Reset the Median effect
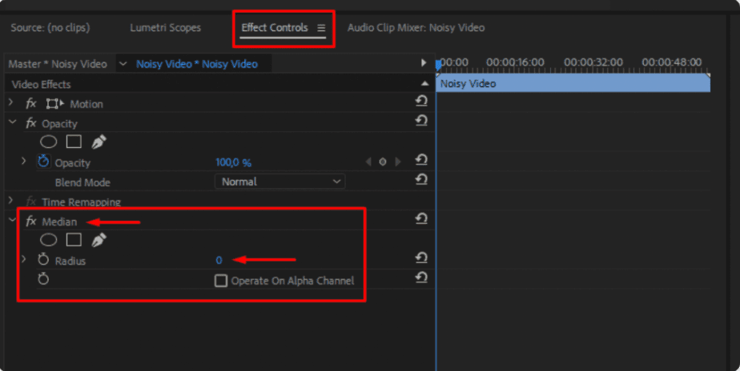 (421, 219)
